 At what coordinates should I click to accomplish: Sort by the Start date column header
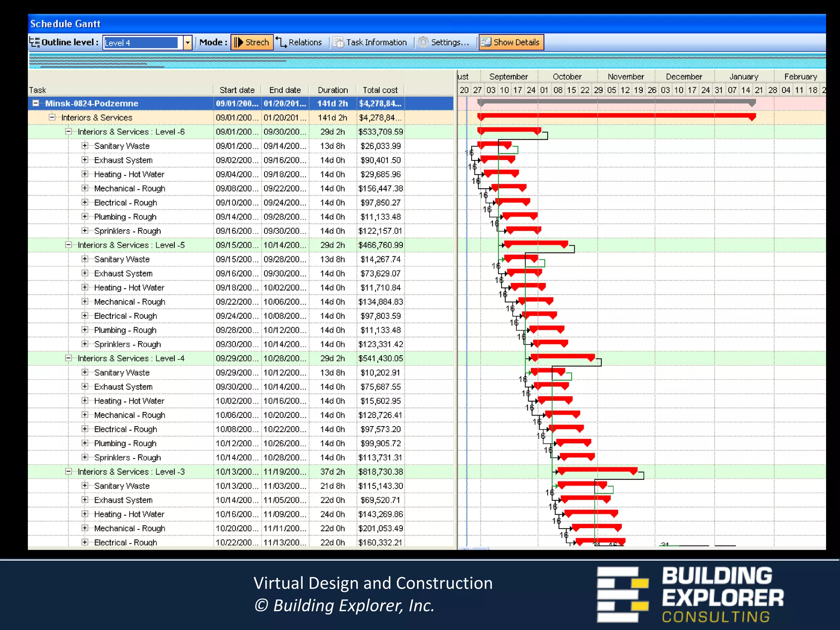[x=237, y=90]
